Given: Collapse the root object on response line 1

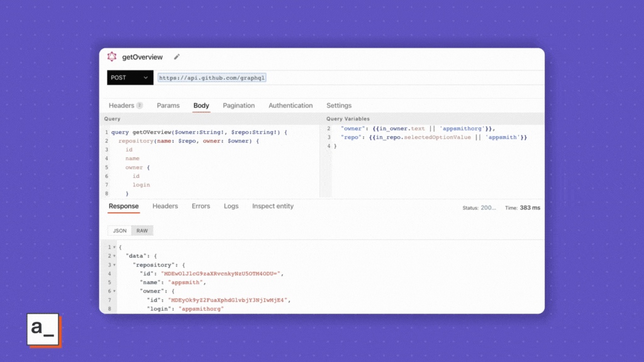Looking at the screenshot, I should [x=114, y=248].
